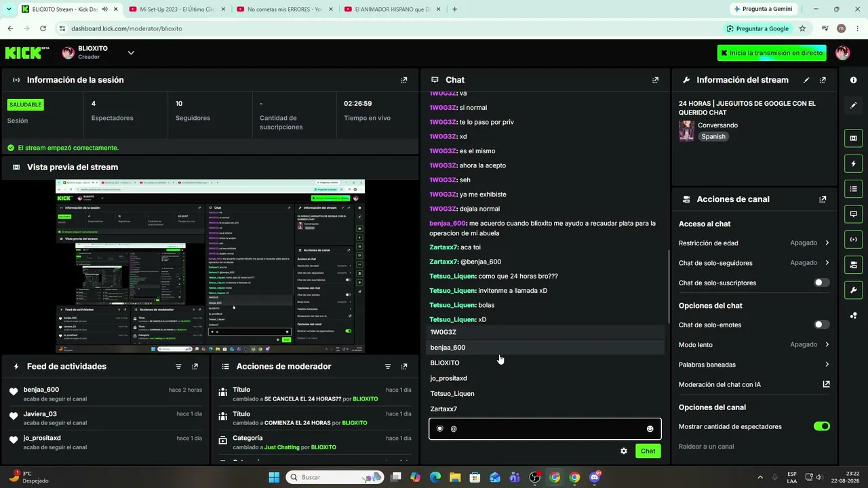Send message with the Chat button

tap(648, 451)
